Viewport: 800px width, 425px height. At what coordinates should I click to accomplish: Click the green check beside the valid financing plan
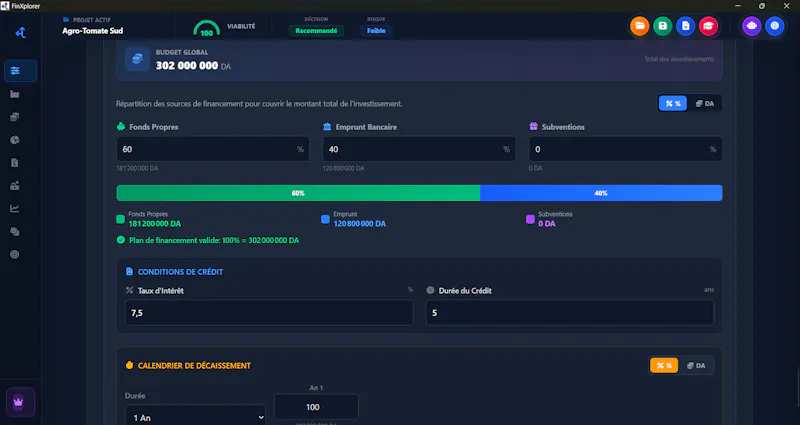point(121,240)
